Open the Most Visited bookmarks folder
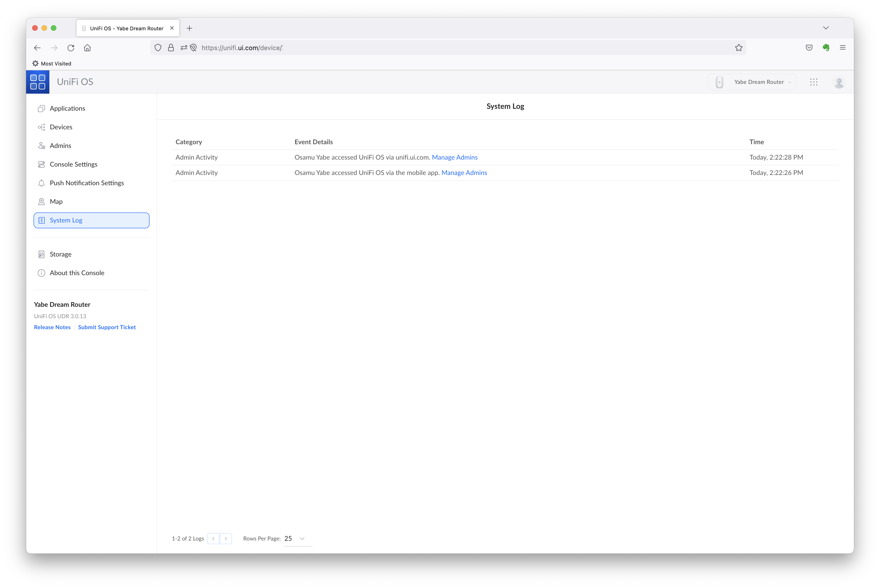This screenshot has width=880, height=588. click(x=52, y=63)
